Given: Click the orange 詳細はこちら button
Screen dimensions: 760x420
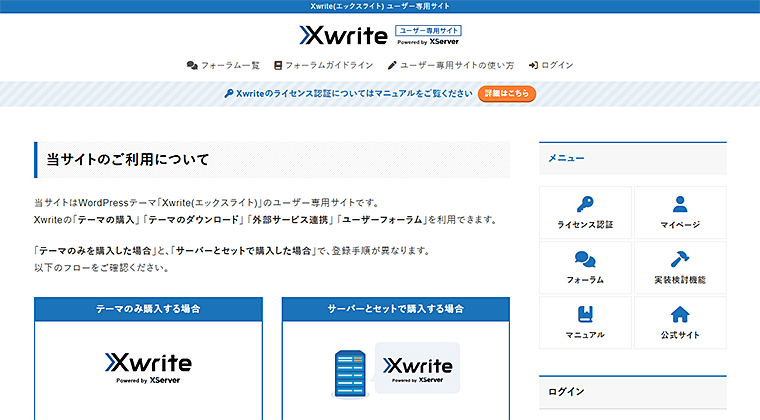Looking at the screenshot, I should [507, 93].
